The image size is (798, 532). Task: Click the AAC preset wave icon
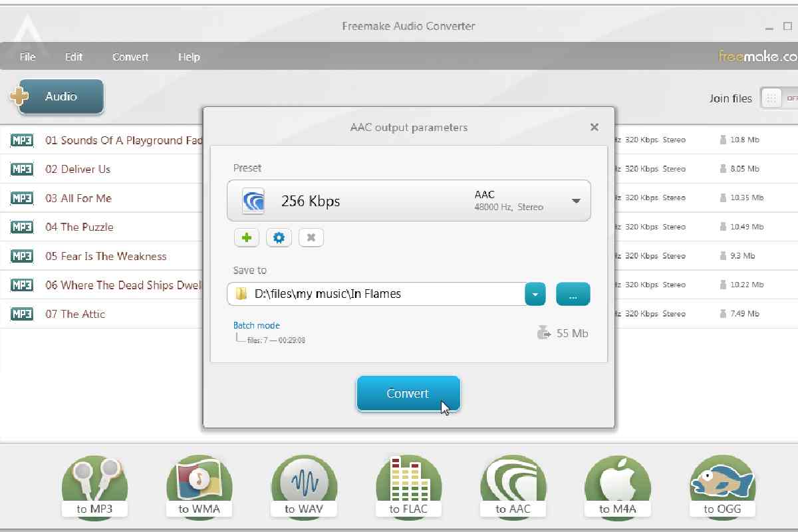point(253,201)
